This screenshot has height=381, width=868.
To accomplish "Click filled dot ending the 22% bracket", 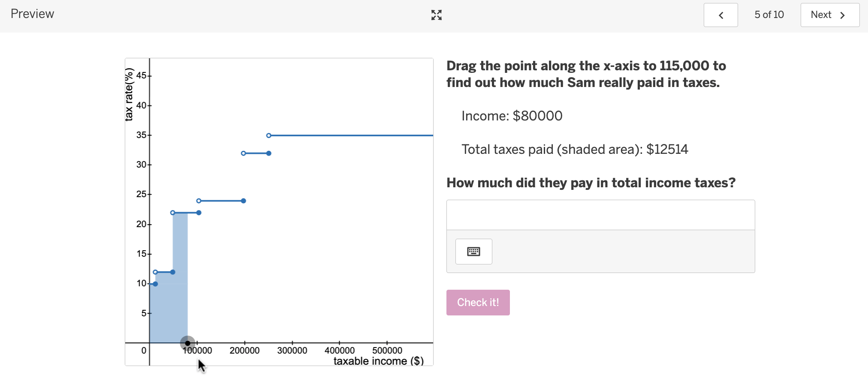I will [199, 213].
